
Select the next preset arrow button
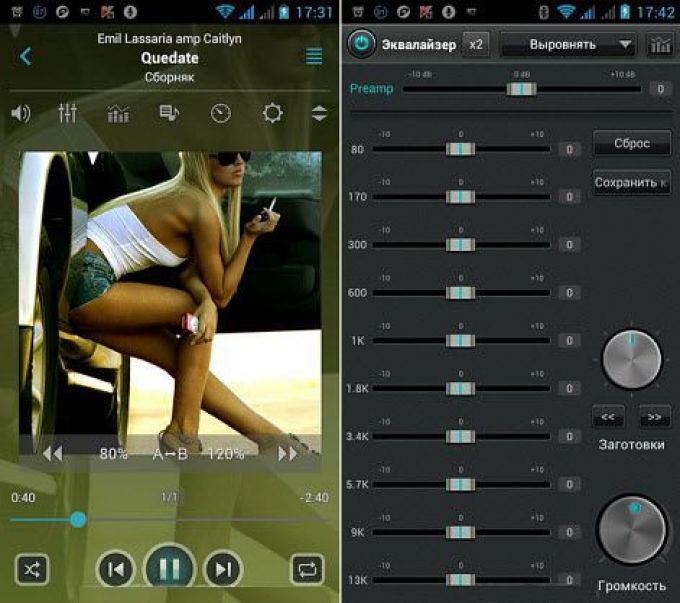pos(655,415)
